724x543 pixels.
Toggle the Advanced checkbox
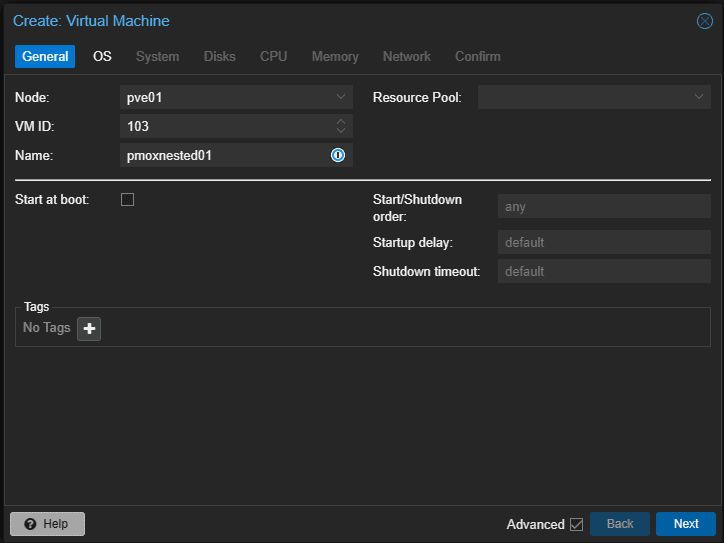tap(576, 524)
